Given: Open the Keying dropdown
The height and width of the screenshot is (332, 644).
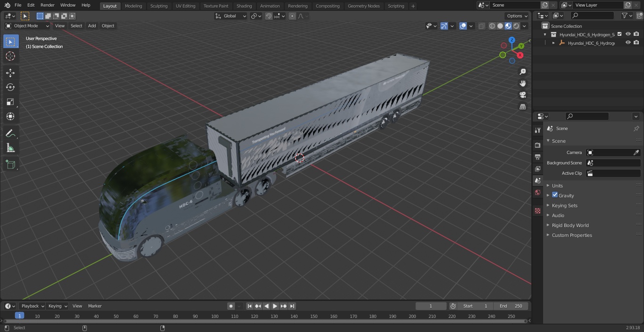Looking at the screenshot, I should (x=58, y=306).
